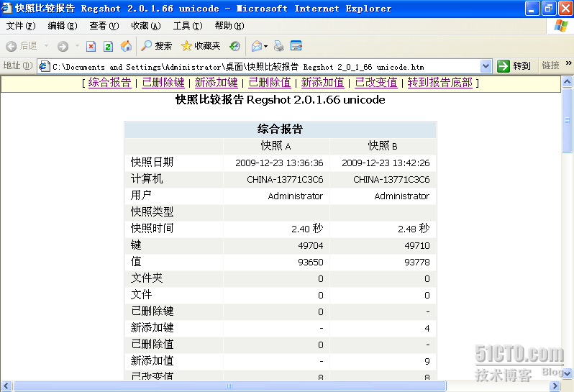Click the IE icon in the title bar
Screen dimensions: 574x392
click(x=6, y=8)
